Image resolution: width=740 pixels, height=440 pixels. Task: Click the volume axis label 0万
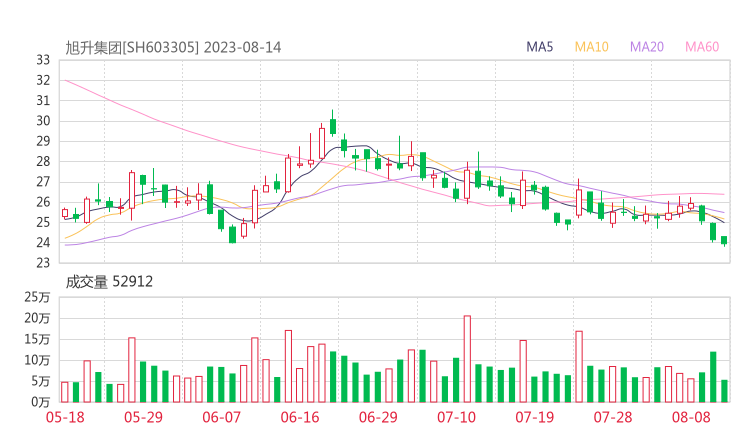click(40, 402)
